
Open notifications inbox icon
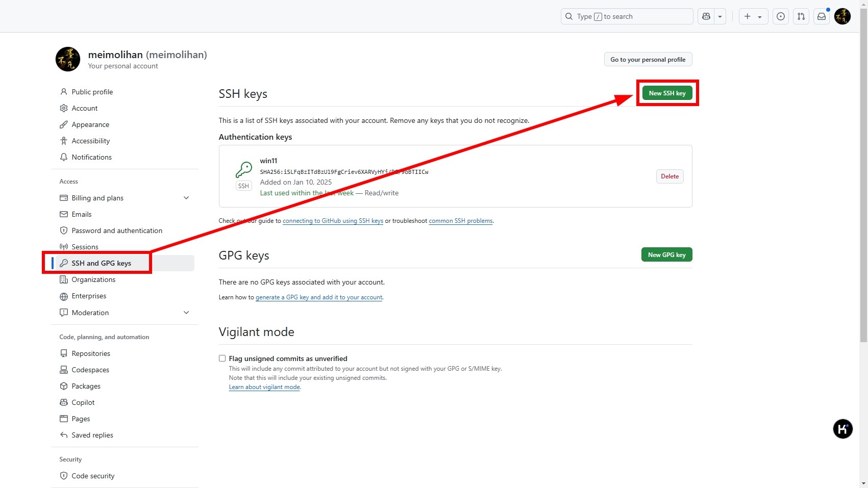point(822,16)
